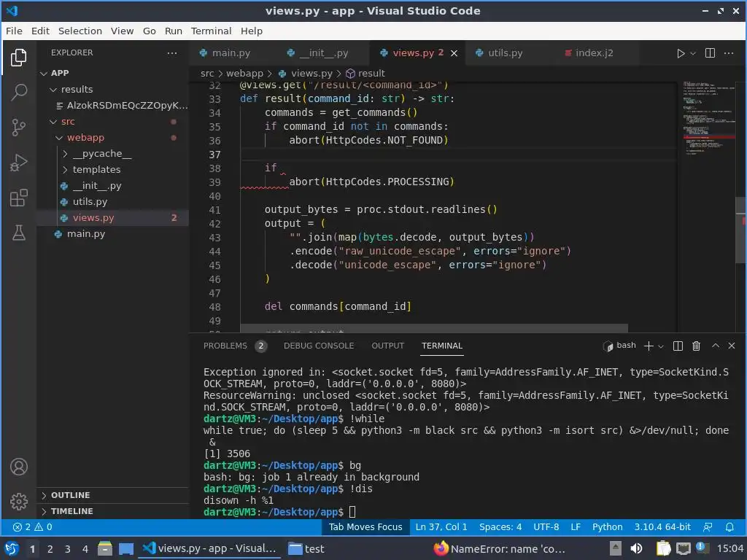Open notifications bell in status bar

coord(729,527)
